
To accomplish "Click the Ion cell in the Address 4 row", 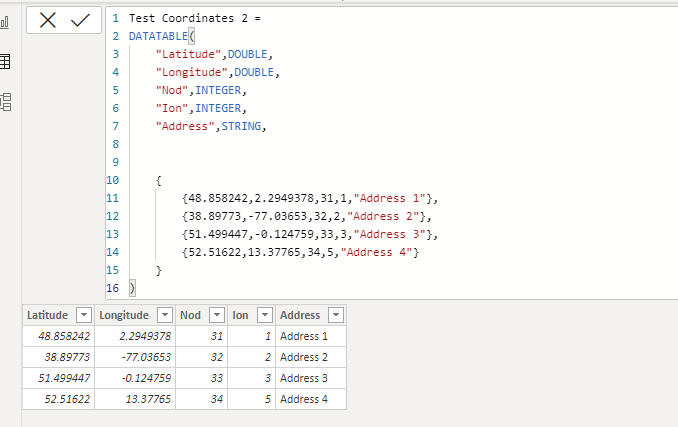I will click(x=252, y=399).
